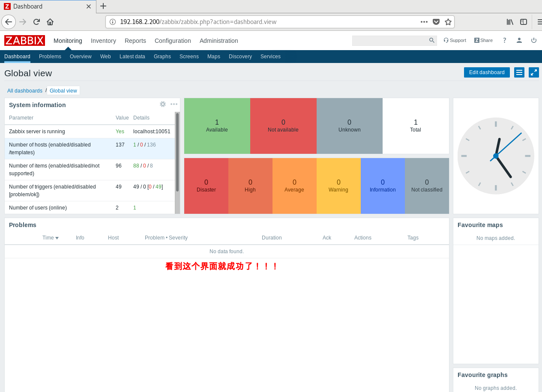Click the power sign-out icon
Viewport: 542px width, 392px height.
click(x=533, y=40)
